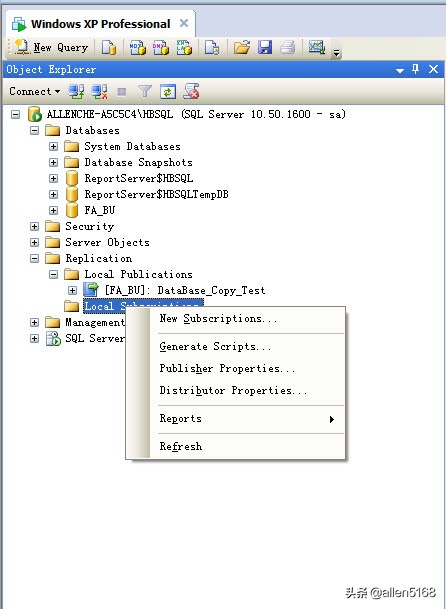Open Analysis Services MDX Query icon
Screen dimensions: 446x609
[138, 48]
